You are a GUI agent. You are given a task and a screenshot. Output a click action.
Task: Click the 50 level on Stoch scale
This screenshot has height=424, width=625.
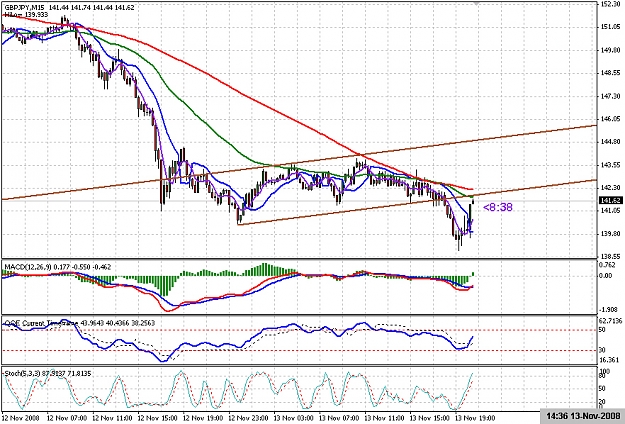click(x=602, y=389)
